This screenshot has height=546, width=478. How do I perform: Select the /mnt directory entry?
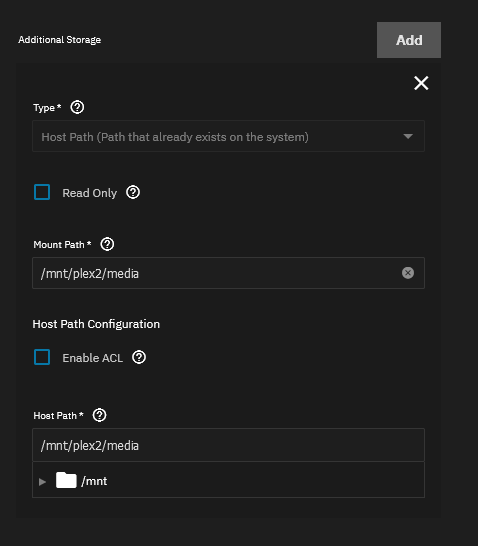[x=94, y=481]
